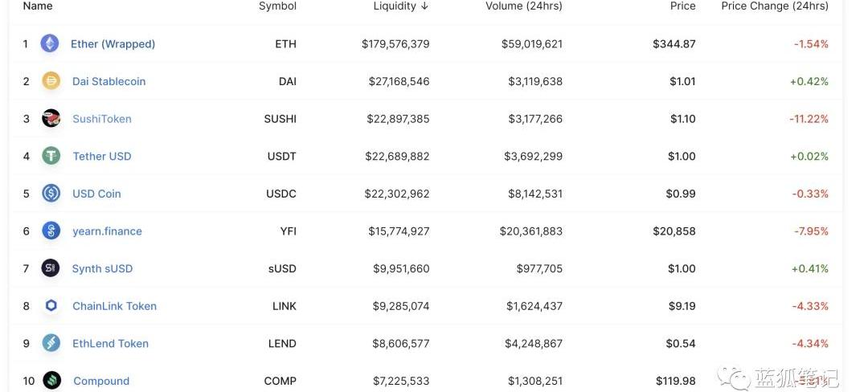Sort by Price column header
The width and height of the screenshot is (868, 392).
(682, 6)
